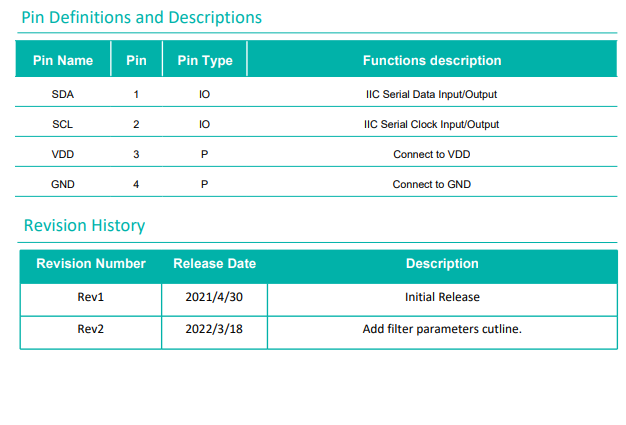Screen dimensions: 626x425
Task: Click the Pin Definitions and Descriptions heading
Action: coord(141,18)
